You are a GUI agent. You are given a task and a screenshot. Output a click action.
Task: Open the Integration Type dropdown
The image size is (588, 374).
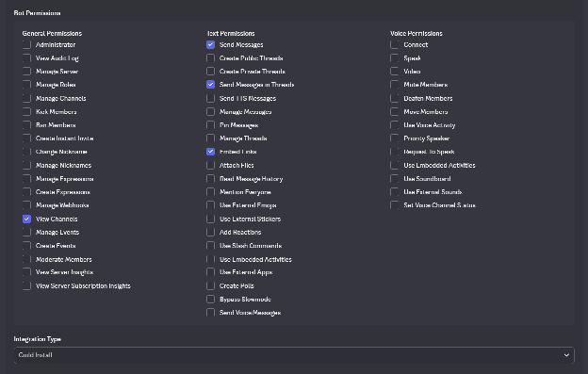click(294, 355)
